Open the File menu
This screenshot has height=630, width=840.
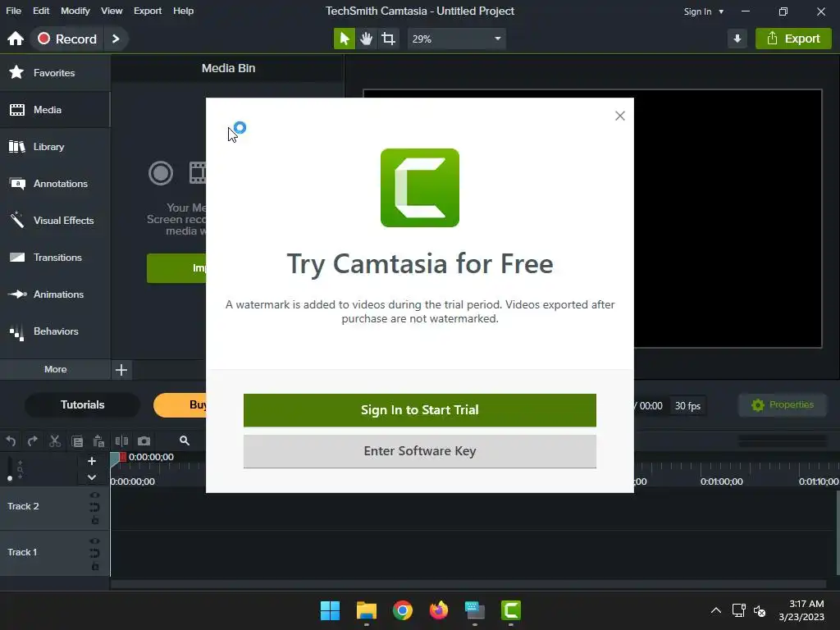coord(13,11)
